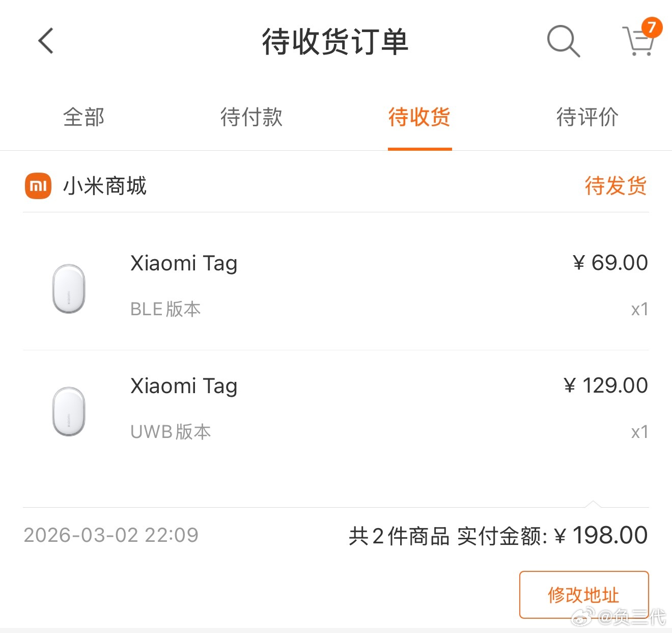Open the search icon
The width and height of the screenshot is (672, 633).
(x=563, y=41)
